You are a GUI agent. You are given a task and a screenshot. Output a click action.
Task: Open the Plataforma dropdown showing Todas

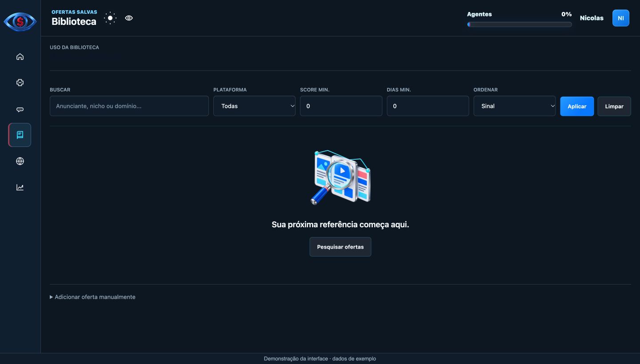[254, 106]
